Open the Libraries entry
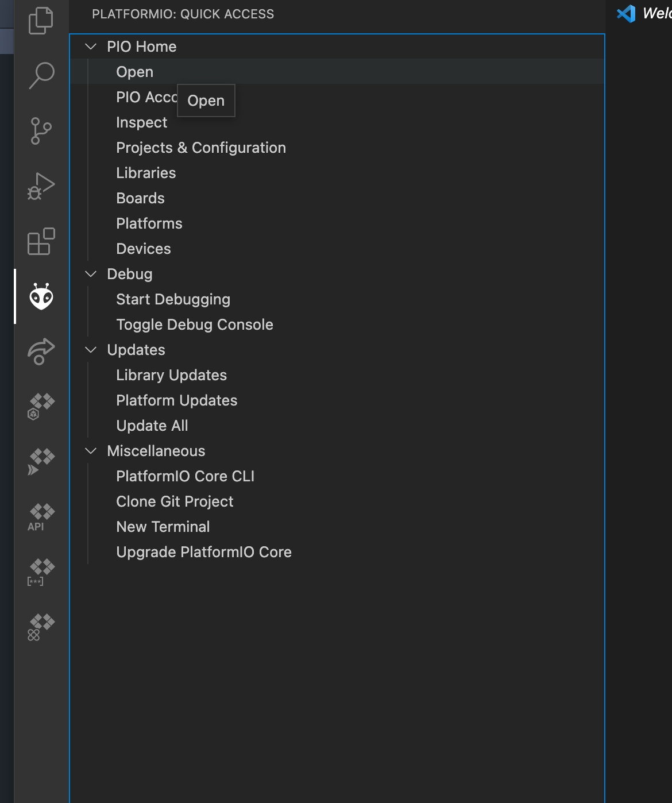Viewport: 672px width, 803px height. pos(146,173)
